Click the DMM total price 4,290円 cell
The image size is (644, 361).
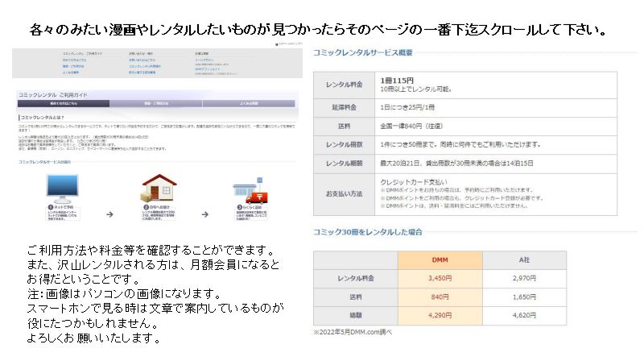coord(440,315)
